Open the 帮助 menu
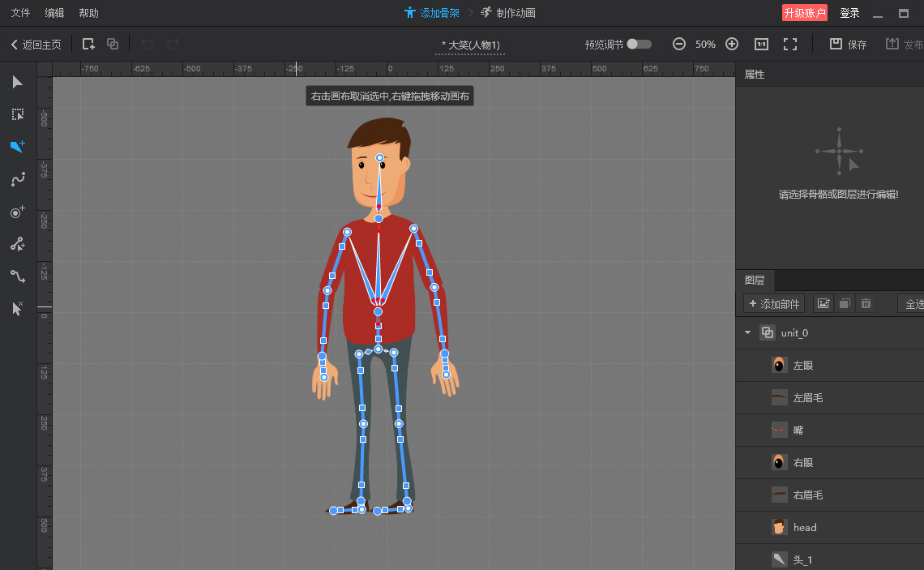 [x=88, y=13]
